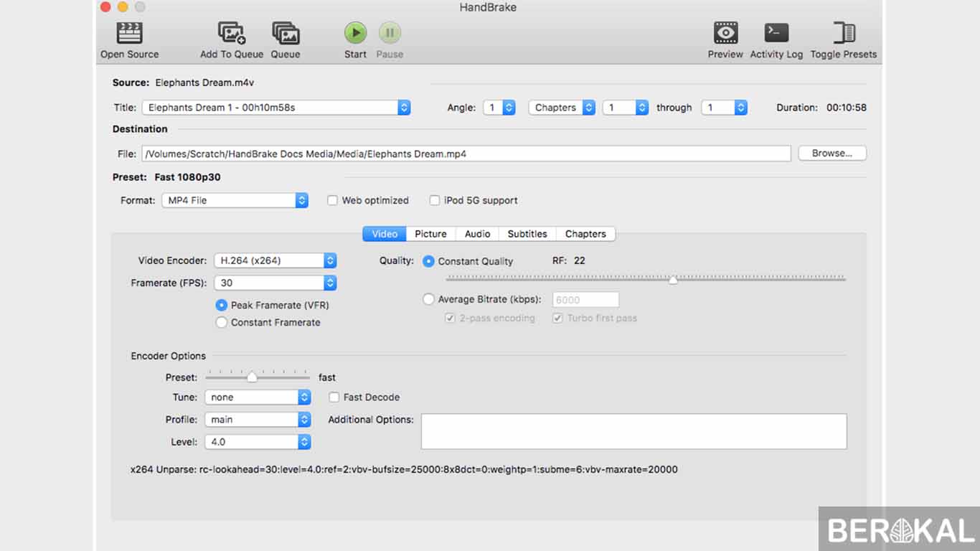Select the Constant Framerate radio button
This screenshot has height=551, width=980.
pos(222,322)
